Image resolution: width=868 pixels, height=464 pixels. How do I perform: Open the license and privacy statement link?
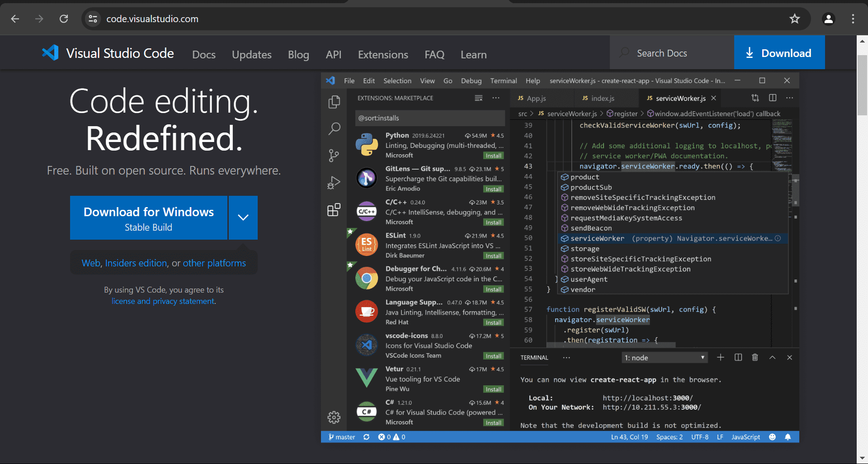tap(163, 301)
